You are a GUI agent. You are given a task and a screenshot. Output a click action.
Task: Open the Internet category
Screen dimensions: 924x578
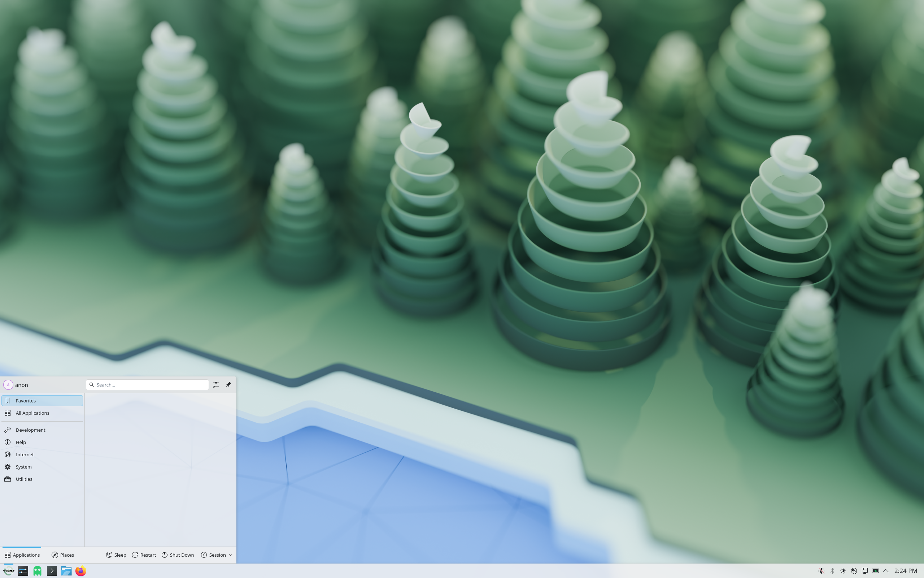[x=42, y=454]
